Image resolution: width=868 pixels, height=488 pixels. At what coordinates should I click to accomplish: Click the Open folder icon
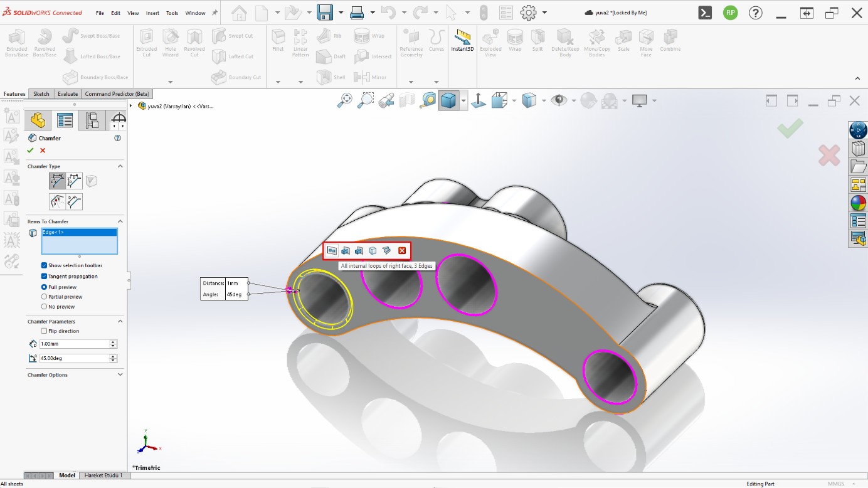293,13
